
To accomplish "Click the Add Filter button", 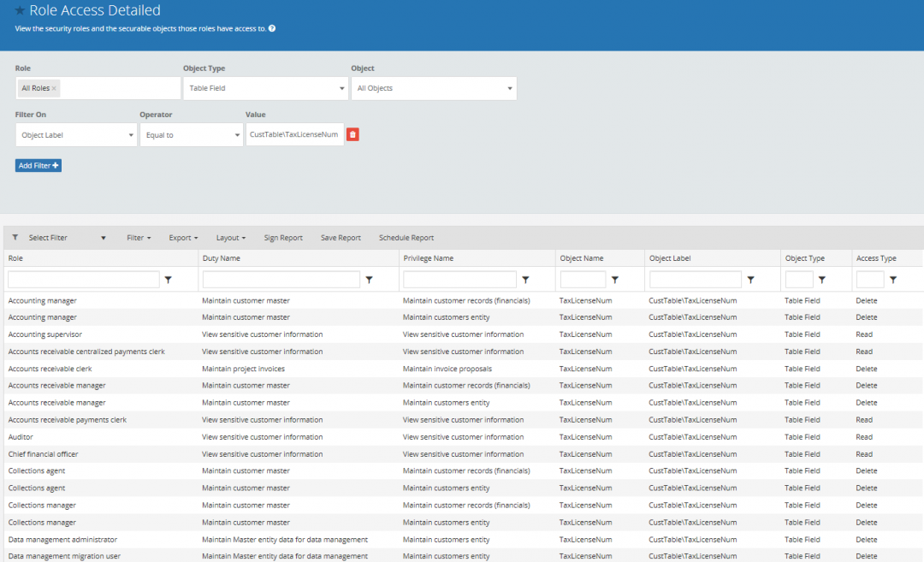I will click(38, 164).
